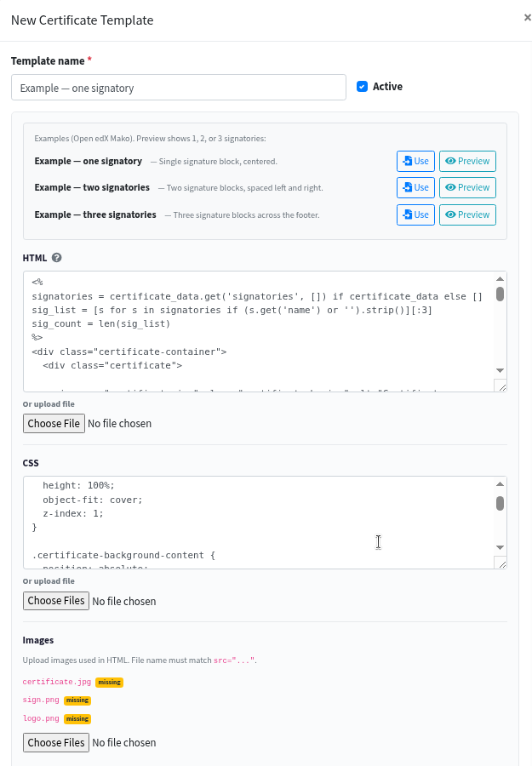
Task: Click the logo.png file name
Action: [x=41, y=718]
